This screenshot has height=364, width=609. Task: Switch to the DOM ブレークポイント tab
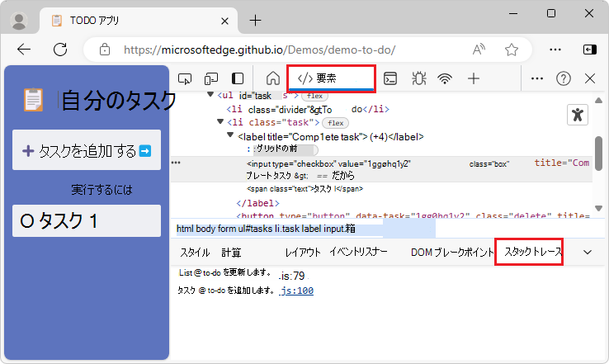(x=452, y=253)
